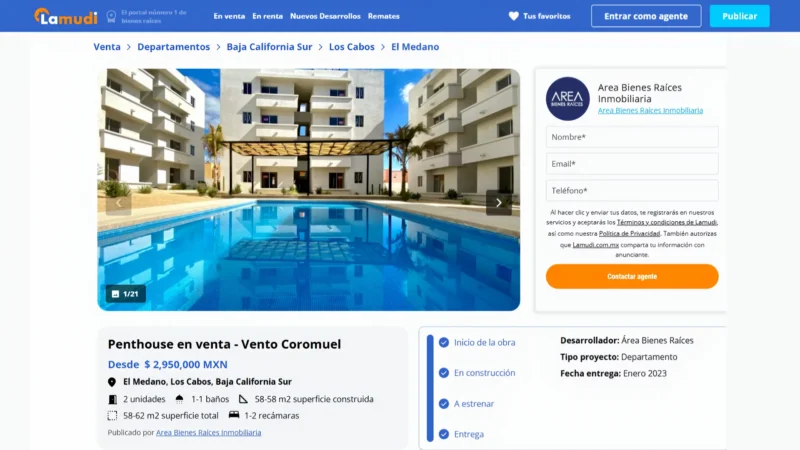Click the AREA Bienes Raíces agency logo

click(567, 98)
